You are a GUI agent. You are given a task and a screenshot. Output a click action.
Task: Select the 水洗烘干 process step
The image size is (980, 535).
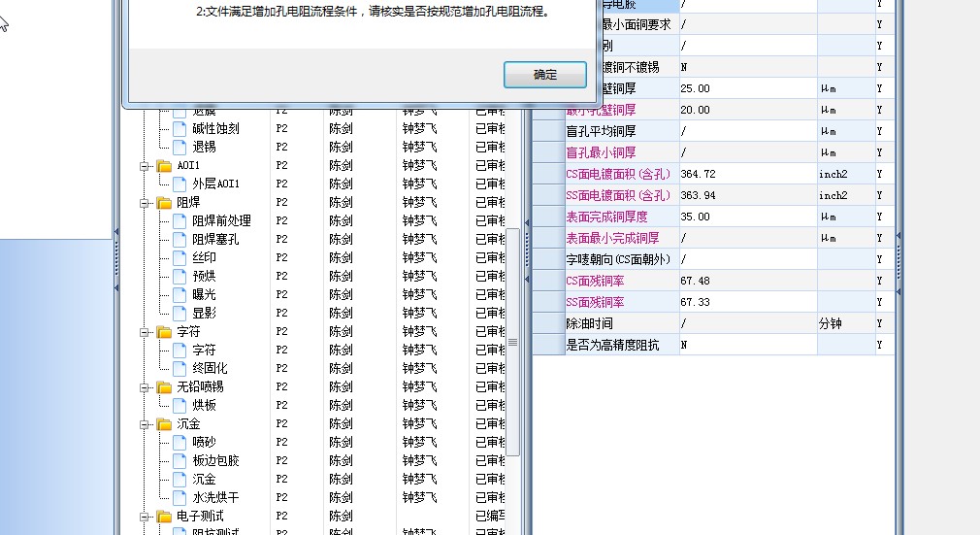[215, 497]
